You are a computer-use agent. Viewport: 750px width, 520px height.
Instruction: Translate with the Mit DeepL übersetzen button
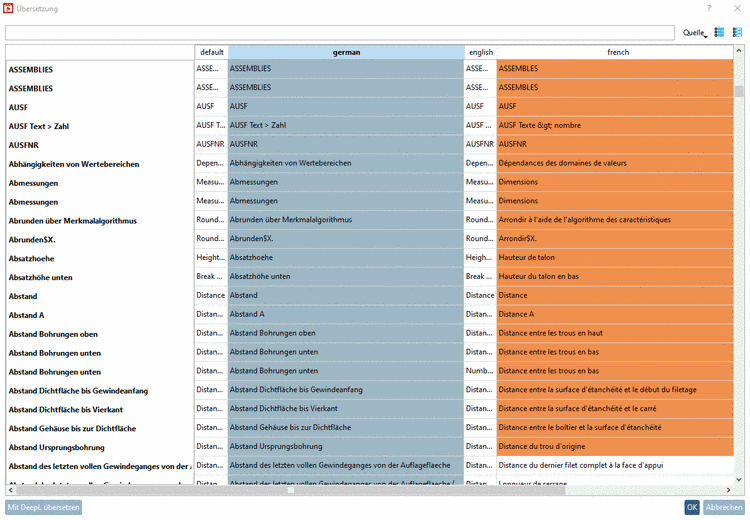point(44,507)
